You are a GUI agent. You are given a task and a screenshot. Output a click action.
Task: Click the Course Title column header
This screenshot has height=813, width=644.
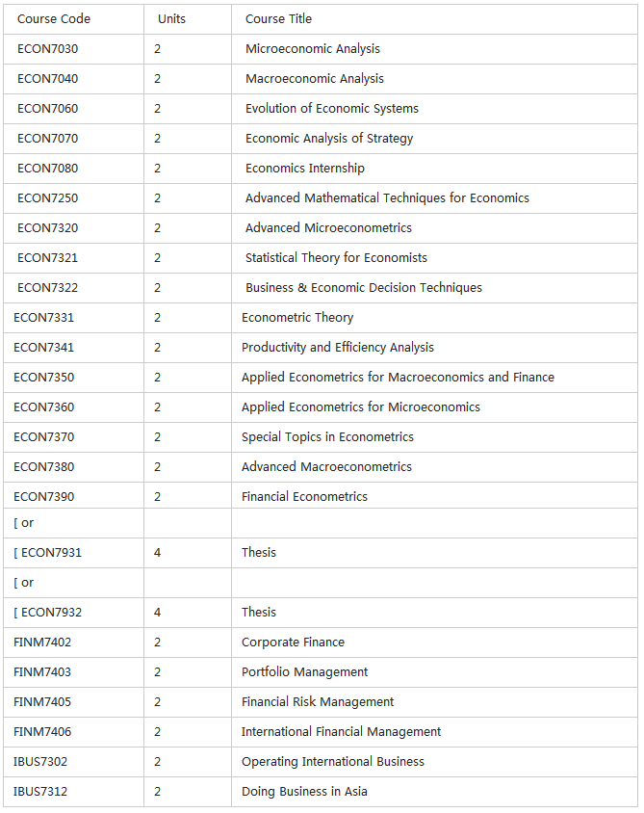coord(278,19)
